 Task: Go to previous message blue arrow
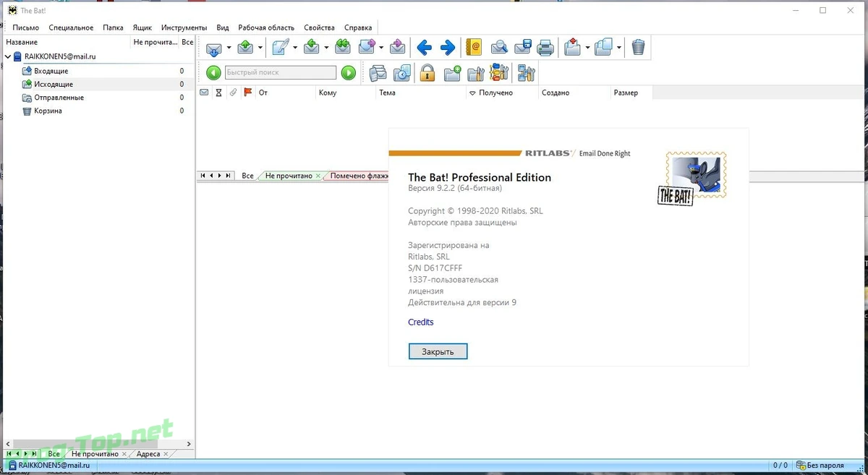425,48
